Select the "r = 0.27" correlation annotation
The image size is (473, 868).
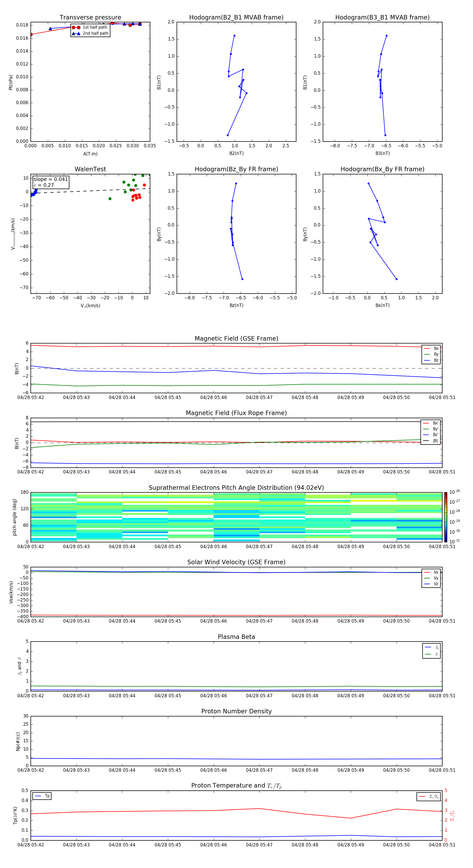44,185
